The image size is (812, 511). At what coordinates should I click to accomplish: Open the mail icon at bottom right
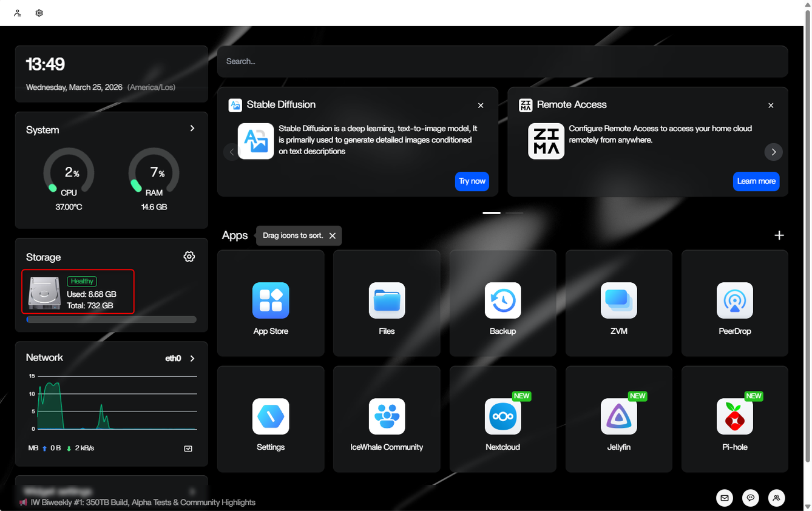tap(725, 498)
